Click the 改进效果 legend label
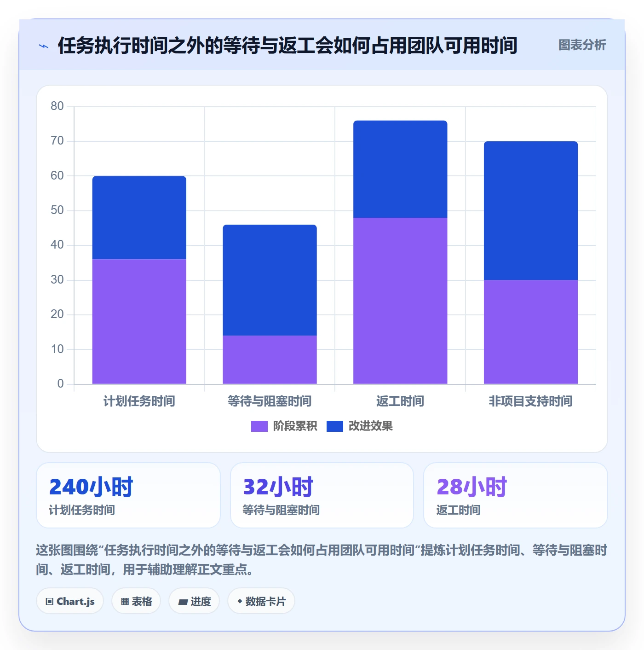Image resolution: width=644 pixels, height=650 pixels. [x=370, y=426]
